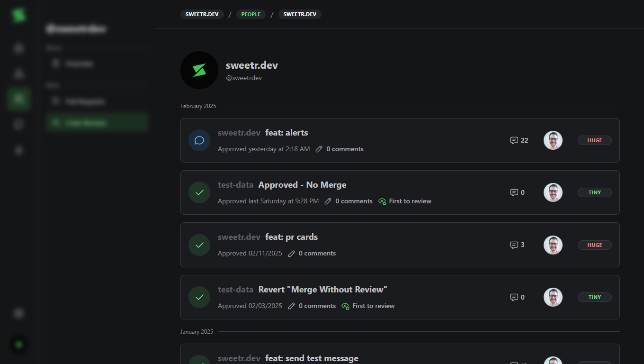Click 'Approved yesterday at 2:18 AM' text

coord(264,149)
